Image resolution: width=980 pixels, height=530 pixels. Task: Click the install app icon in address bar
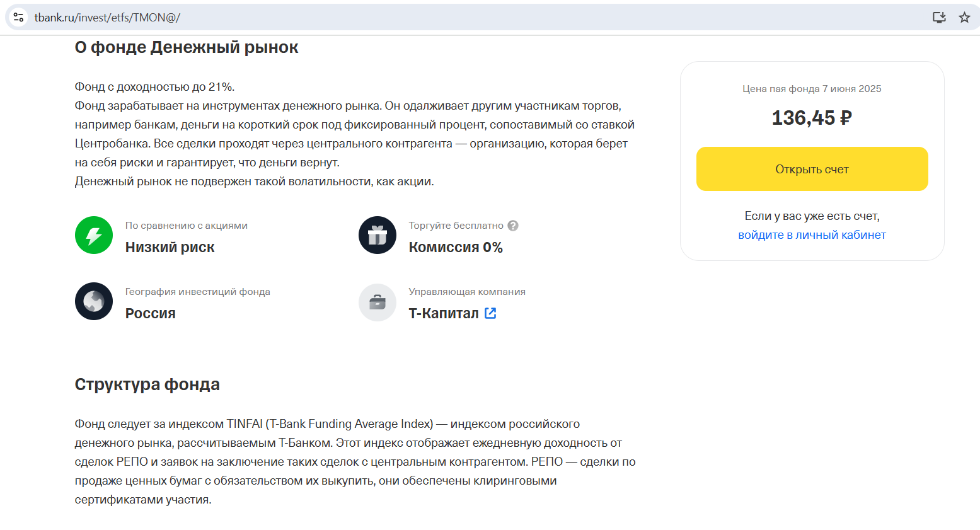939,18
